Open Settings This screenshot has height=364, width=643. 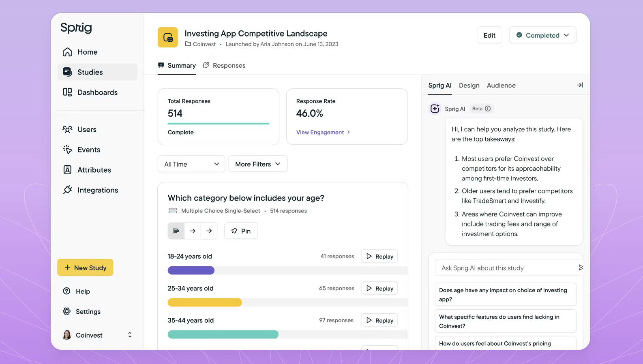tap(88, 312)
